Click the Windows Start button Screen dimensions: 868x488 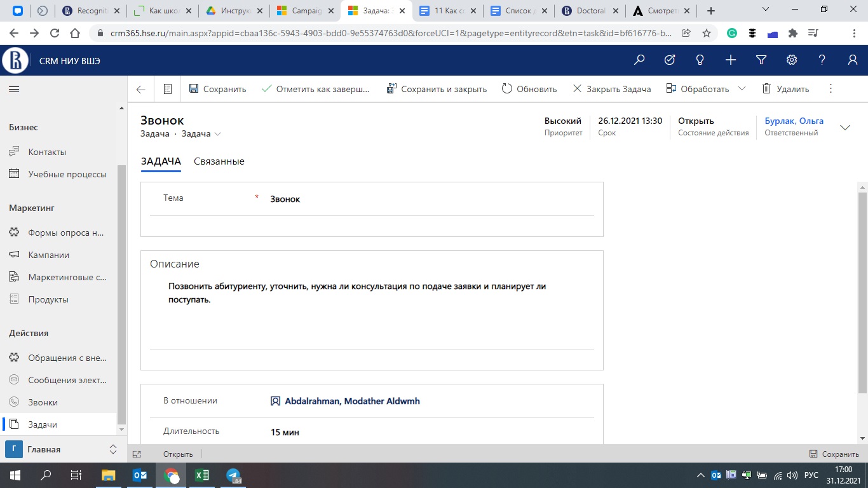click(15, 475)
